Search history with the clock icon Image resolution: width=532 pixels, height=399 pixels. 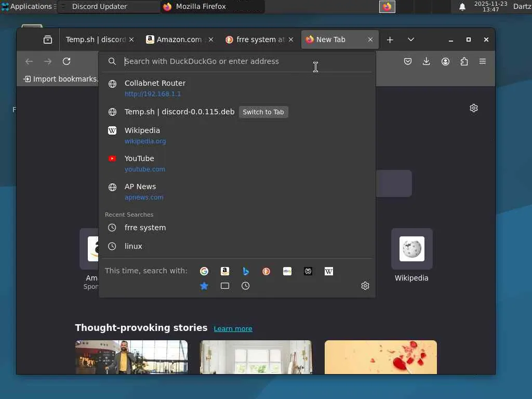[246, 286]
